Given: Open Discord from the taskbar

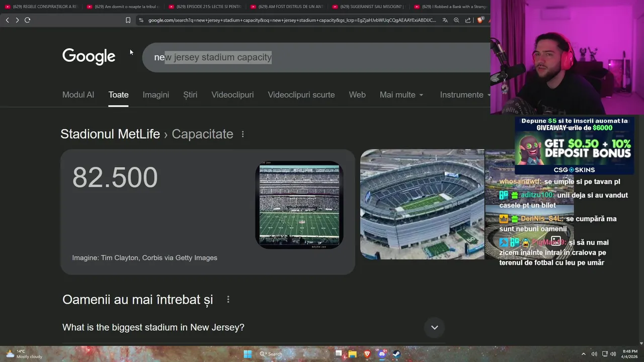Looking at the screenshot, I should [x=381, y=354].
